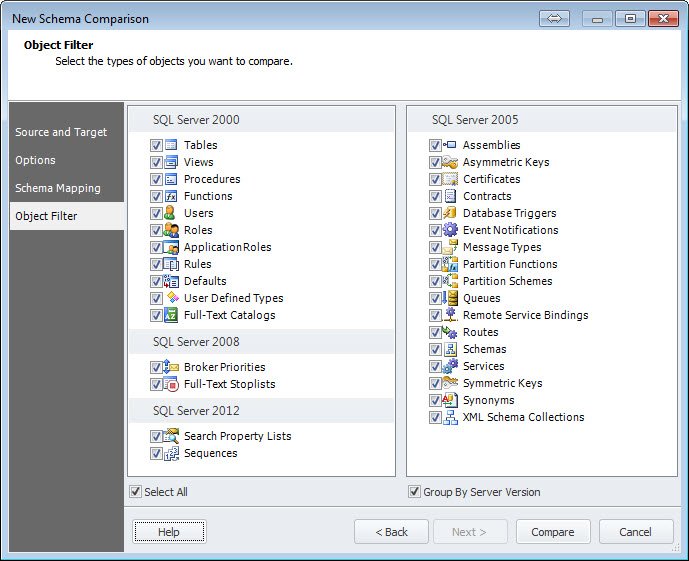Click the User Defined Types icon

click(x=173, y=297)
